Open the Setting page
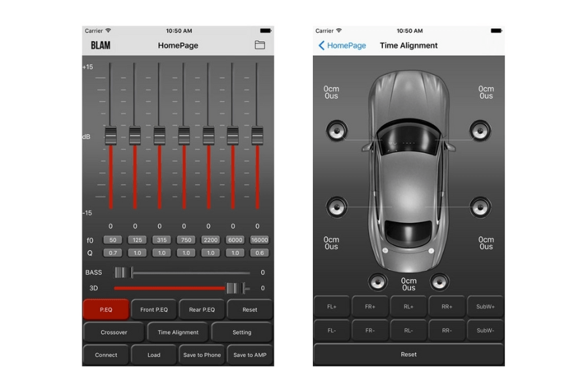This screenshot has height=392, width=588. (x=242, y=333)
